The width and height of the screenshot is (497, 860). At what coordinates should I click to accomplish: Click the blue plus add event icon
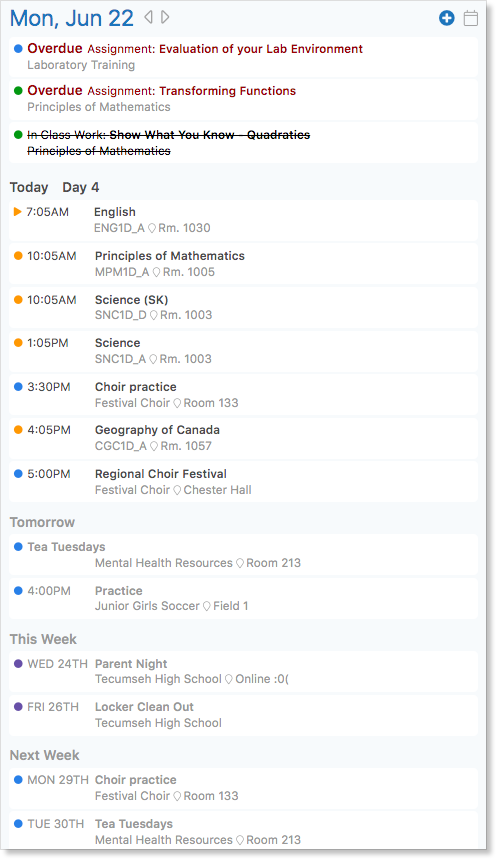point(447,18)
